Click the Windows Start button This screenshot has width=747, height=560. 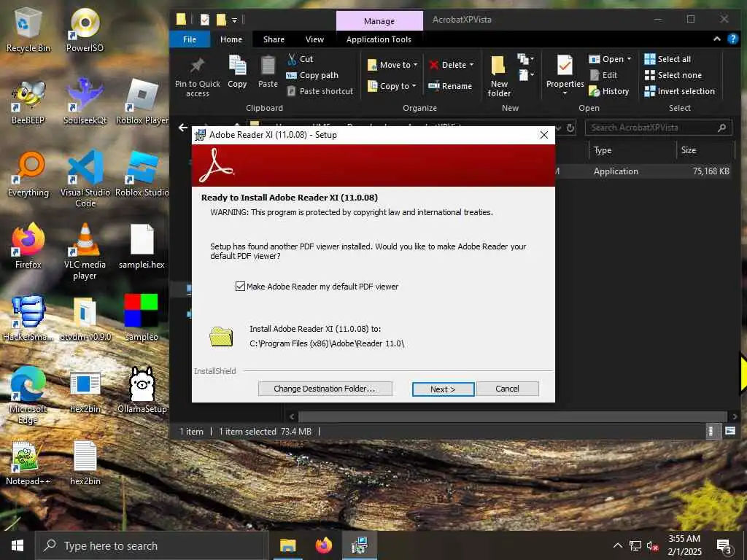[18, 545]
